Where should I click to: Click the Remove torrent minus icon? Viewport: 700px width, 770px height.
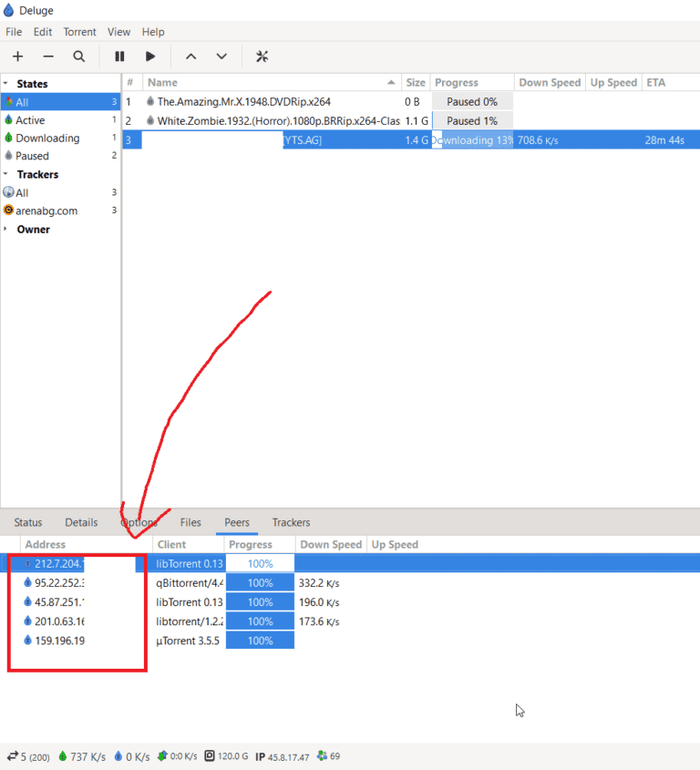tap(48, 56)
